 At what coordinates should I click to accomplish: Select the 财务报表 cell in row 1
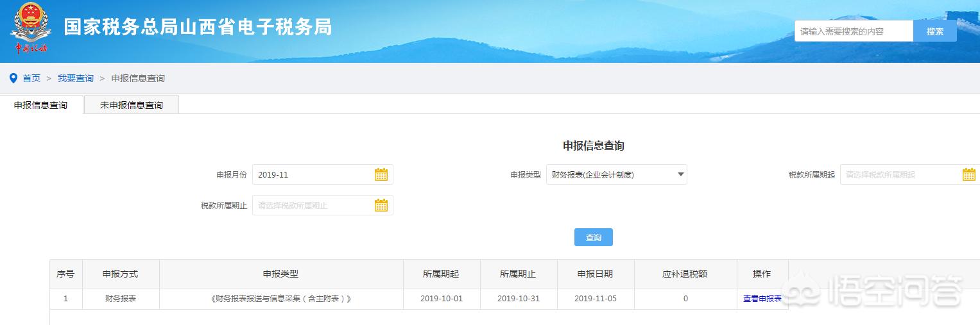(121, 299)
